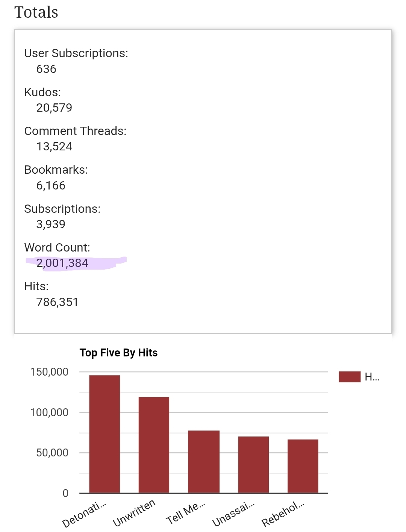Click the Kudos count 20,579

(54, 108)
